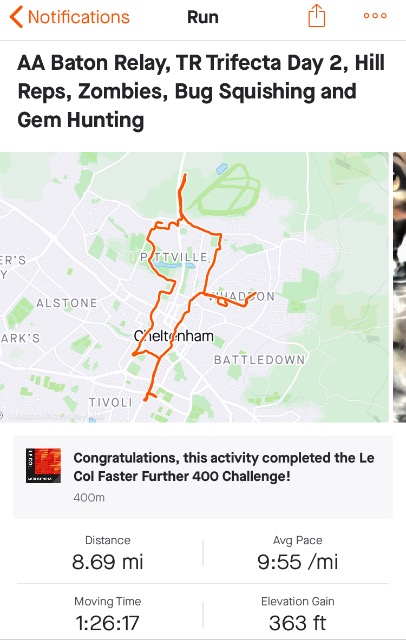
Task: Tap the Moving Time 1:26:17 stat
Action: (x=108, y=615)
